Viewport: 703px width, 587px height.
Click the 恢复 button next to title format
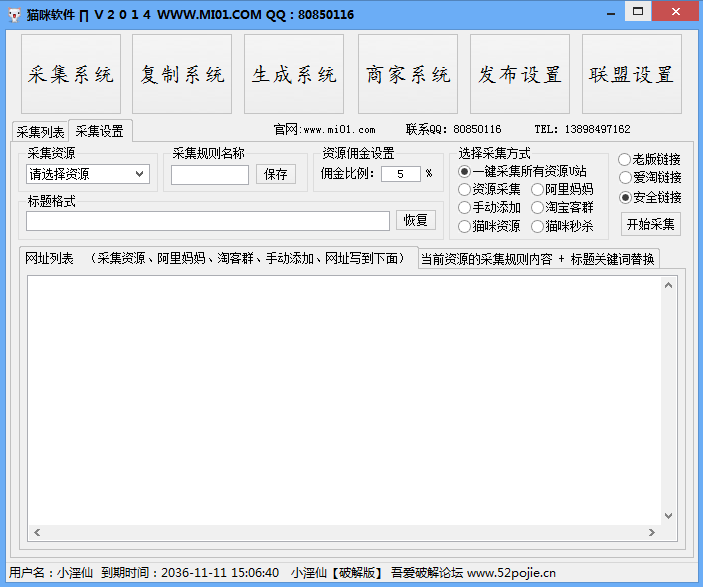[415, 221]
